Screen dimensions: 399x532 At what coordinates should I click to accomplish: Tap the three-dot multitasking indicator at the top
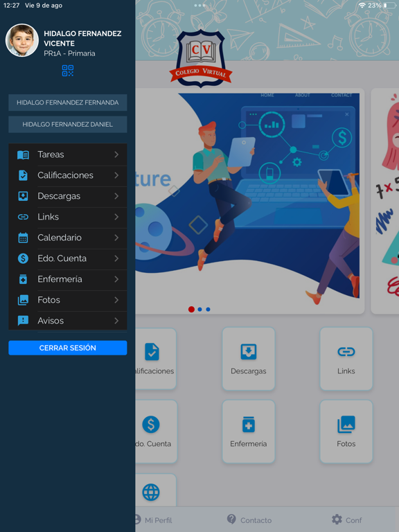click(x=199, y=6)
